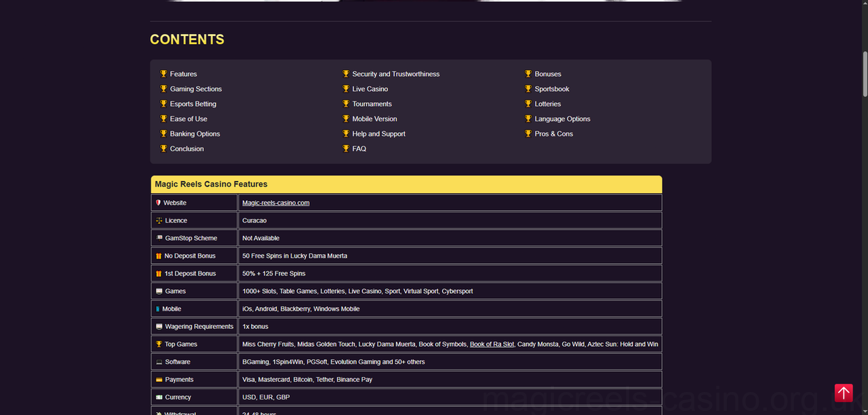Click the laptop icon in Software row
The image size is (868, 415).
[159, 362]
